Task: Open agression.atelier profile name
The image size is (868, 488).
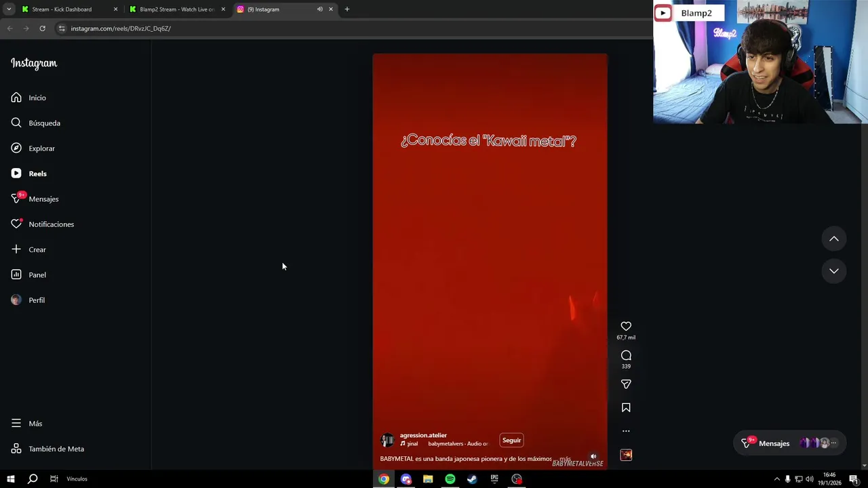Action: point(423,435)
